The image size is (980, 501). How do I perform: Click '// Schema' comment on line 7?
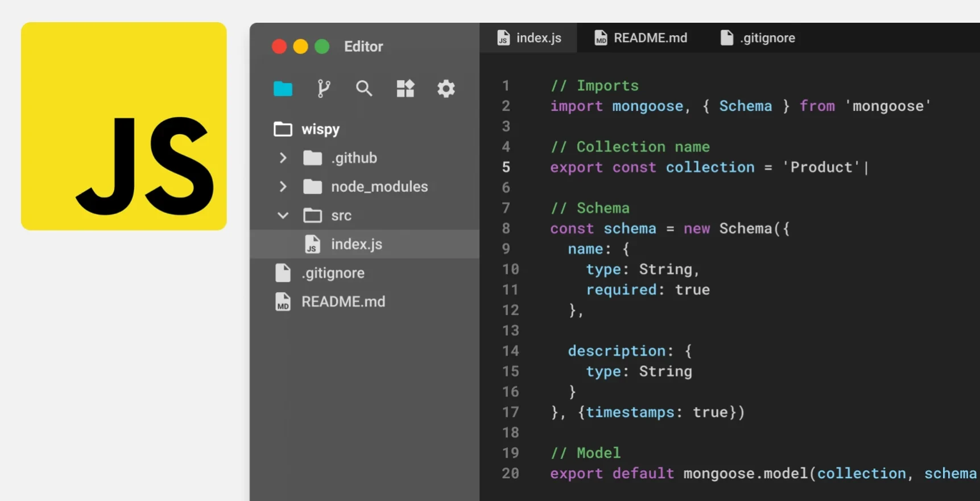click(590, 208)
